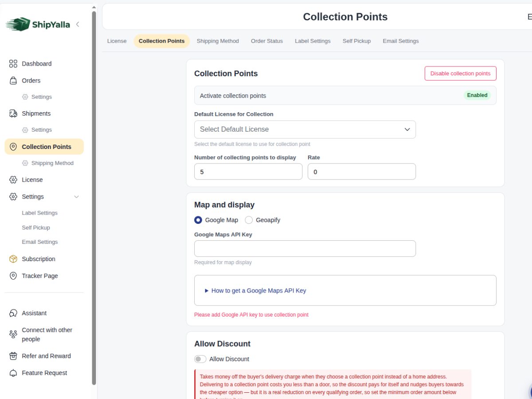Open the Refer and Reward gift icon
Screen dimensions: 532x399
(x=13, y=356)
